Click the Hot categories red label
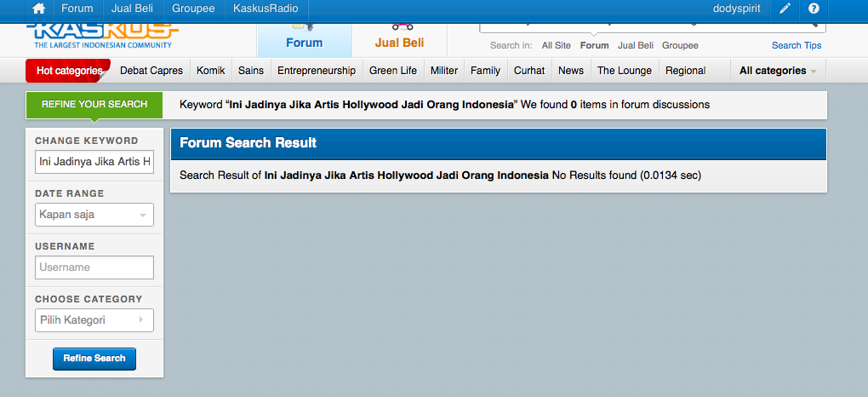Viewport: 868px width, 397px height. click(x=68, y=71)
